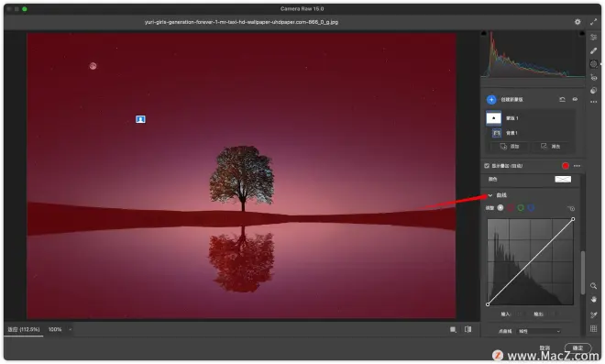Open Camera Raw preferences gear icon
Image resolution: width=605 pixels, height=364 pixels.
pyautogui.click(x=577, y=22)
